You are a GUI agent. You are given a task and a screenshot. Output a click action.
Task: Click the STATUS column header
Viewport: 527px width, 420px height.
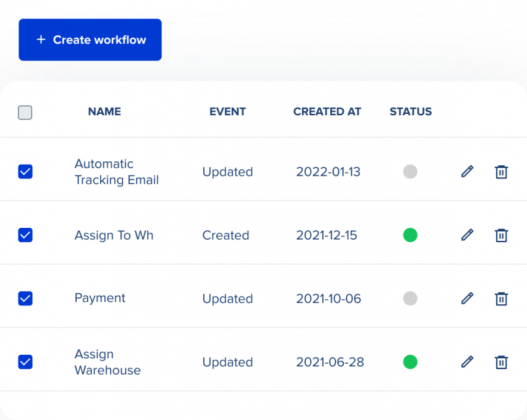(x=411, y=112)
